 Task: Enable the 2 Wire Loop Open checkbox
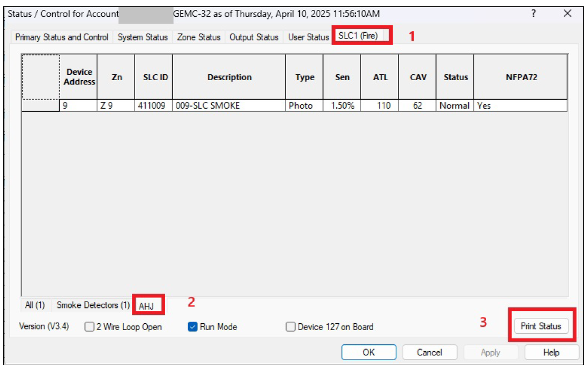coord(90,327)
